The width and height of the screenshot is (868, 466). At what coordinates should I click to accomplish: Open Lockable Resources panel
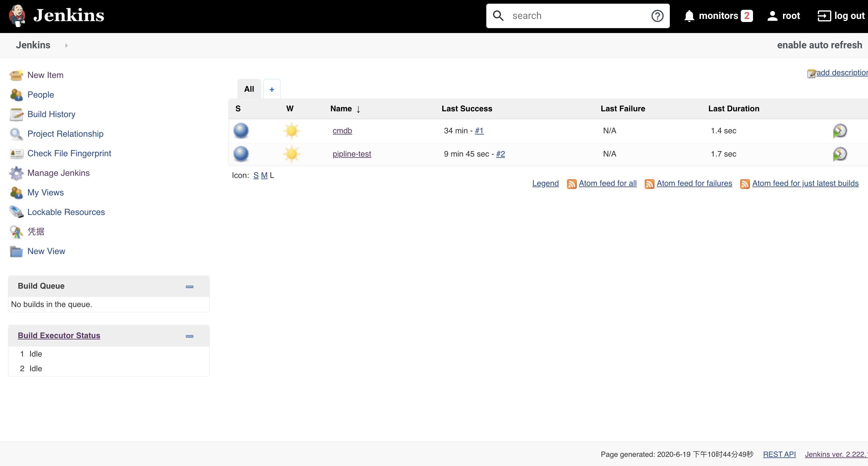[66, 212]
